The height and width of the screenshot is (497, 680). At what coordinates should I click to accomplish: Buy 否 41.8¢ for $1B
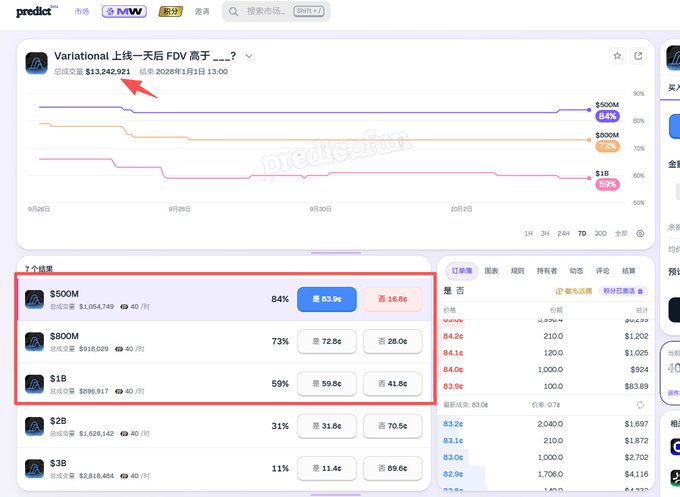point(392,383)
